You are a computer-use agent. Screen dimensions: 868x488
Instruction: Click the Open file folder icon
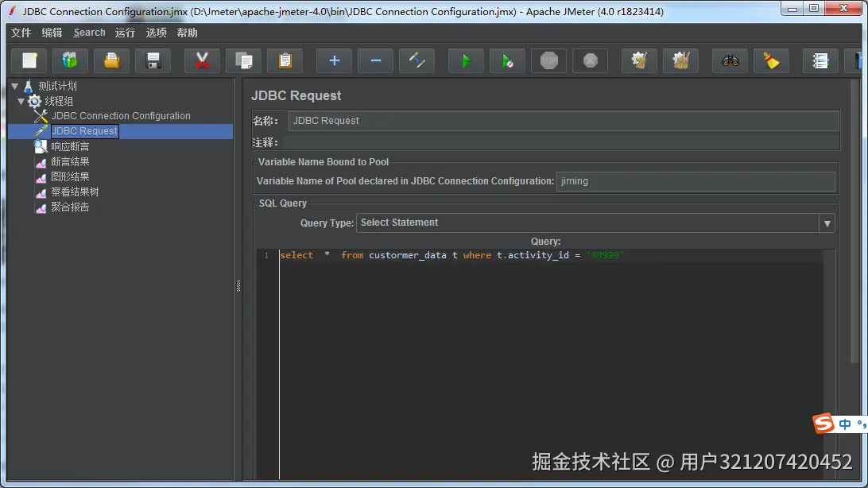pos(112,60)
